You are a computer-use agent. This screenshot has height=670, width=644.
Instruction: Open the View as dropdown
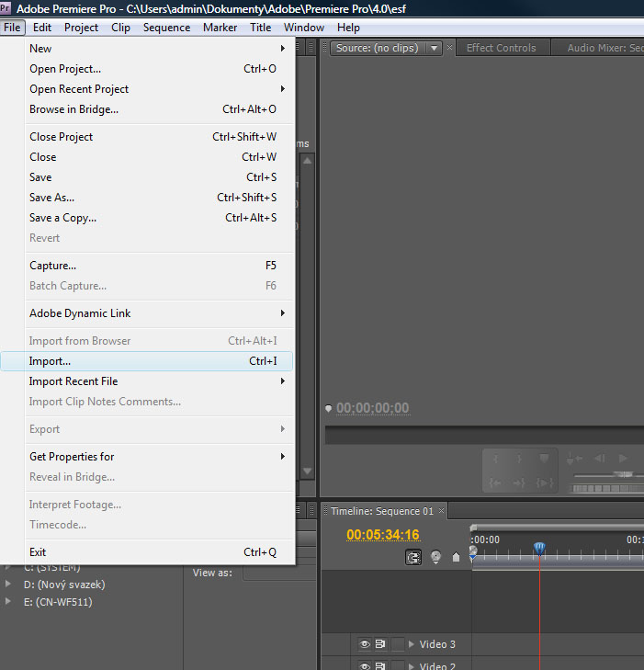[279, 573]
